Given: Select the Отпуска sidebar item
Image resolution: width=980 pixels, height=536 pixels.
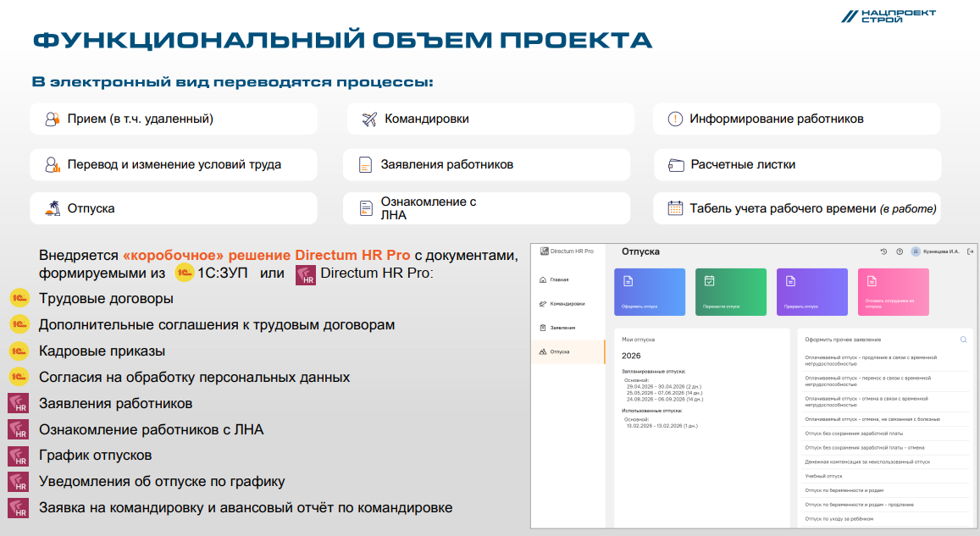Looking at the screenshot, I should [559, 351].
